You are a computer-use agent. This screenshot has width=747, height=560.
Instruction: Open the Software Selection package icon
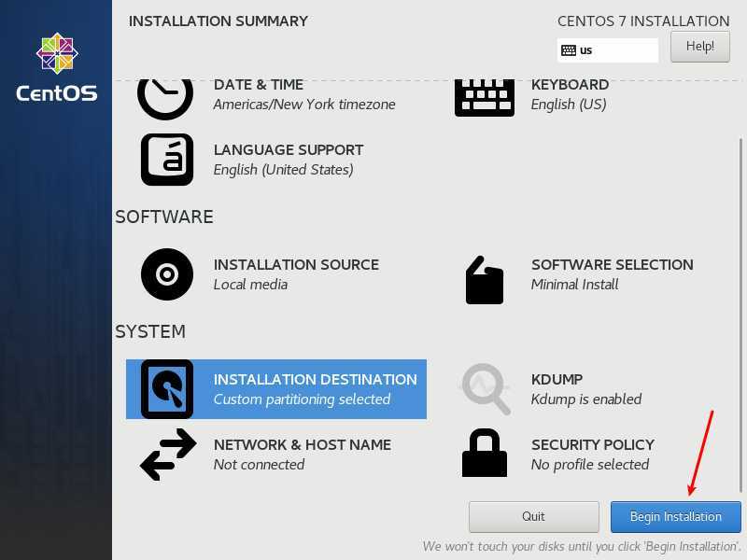click(x=485, y=280)
